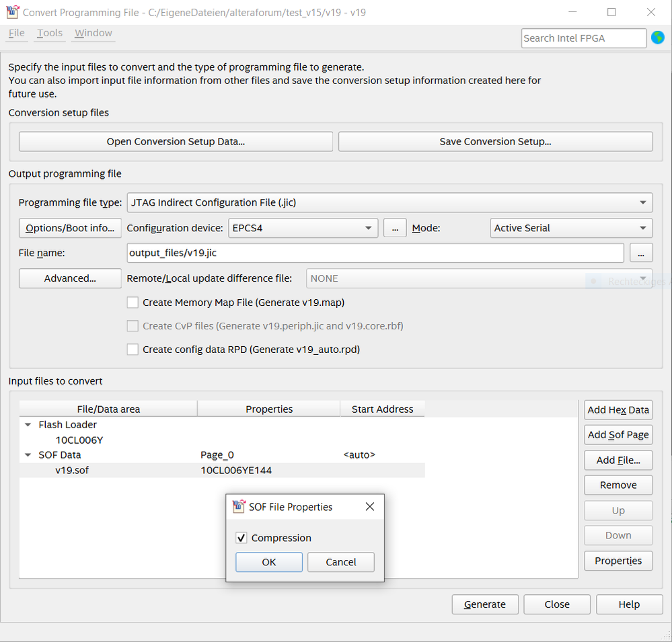Click Cancel in SOF File Properties
The image size is (672, 642).
point(341,562)
